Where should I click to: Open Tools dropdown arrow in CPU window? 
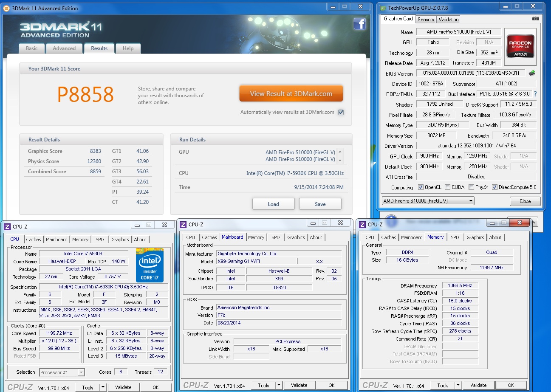[x=103, y=387]
